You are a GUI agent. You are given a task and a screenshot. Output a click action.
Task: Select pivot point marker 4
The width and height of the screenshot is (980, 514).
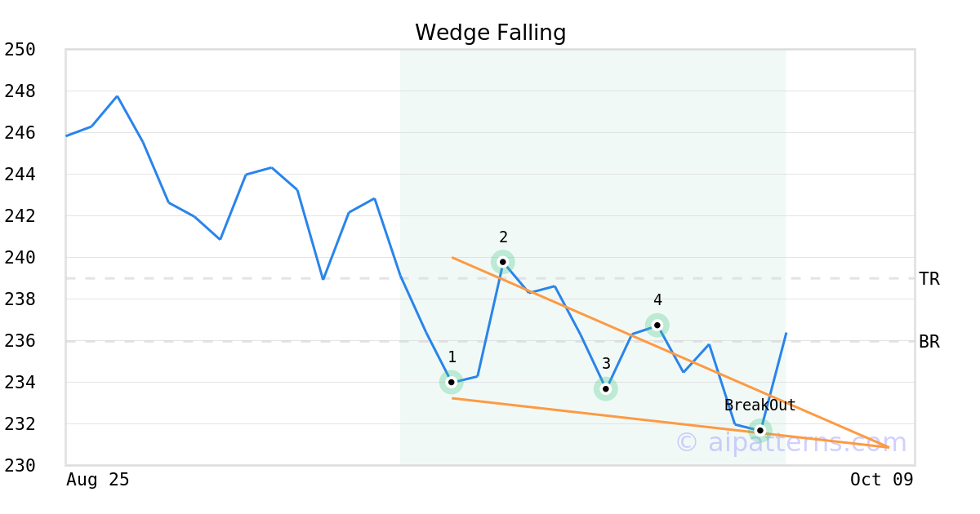[657, 325]
